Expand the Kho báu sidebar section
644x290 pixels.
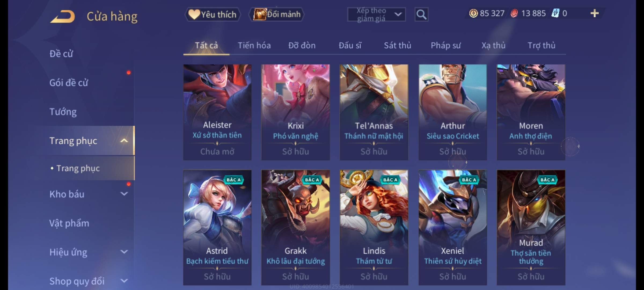[124, 194]
